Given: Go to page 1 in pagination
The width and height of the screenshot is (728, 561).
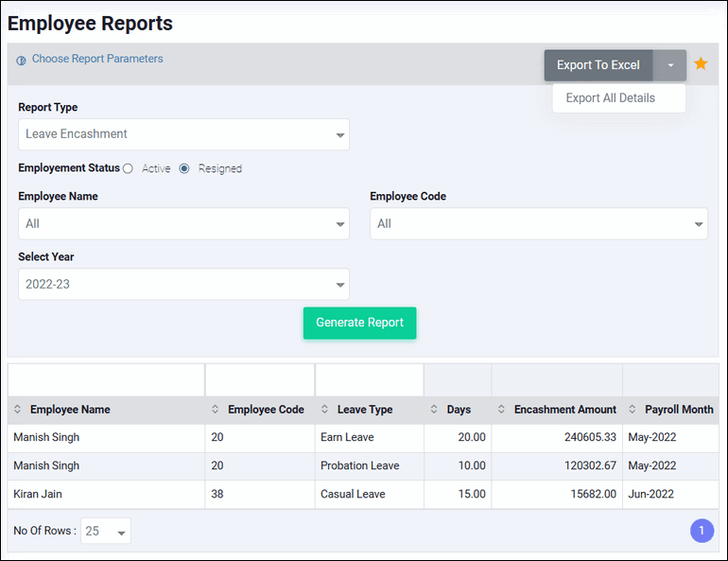Looking at the screenshot, I should (702, 532).
